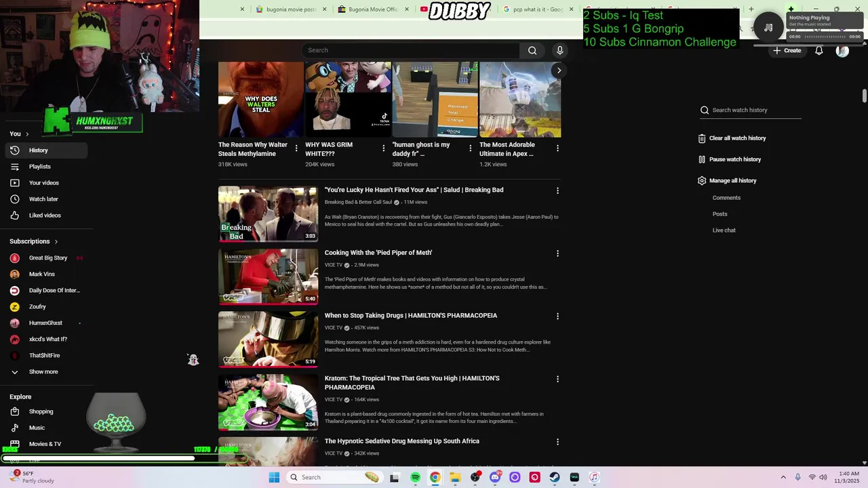Open options for 'WHY WAS GRIM WHITE???' short
The height and width of the screenshot is (488, 868).
click(x=384, y=148)
